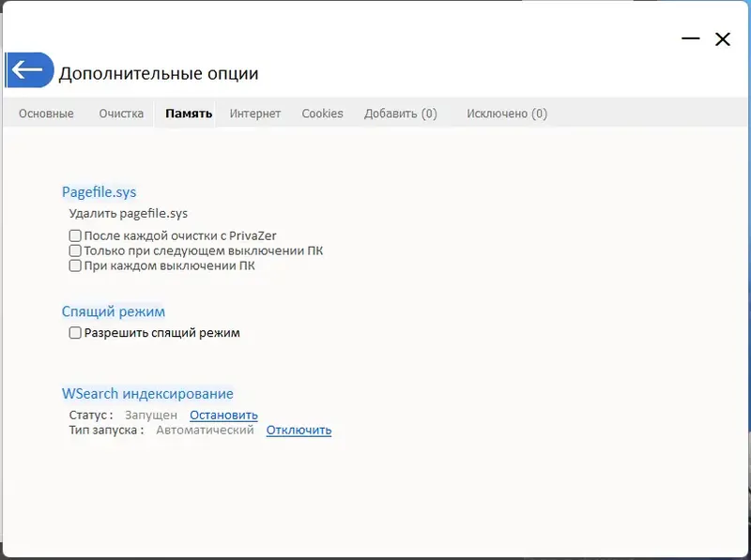Image resolution: width=751 pixels, height=560 pixels.
Task: Check 'Только при следующем выключении ПК'
Action: click(74, 250)
